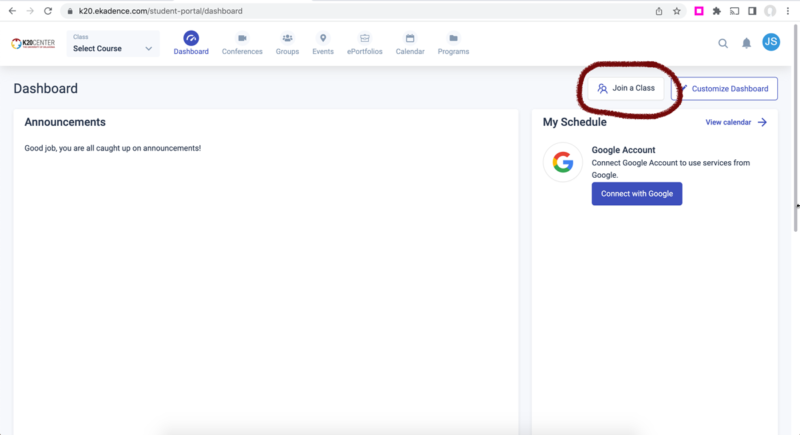800x435 pixels.
Task: Open ePortfolios from navigation bar
Action: pos(364,39)
